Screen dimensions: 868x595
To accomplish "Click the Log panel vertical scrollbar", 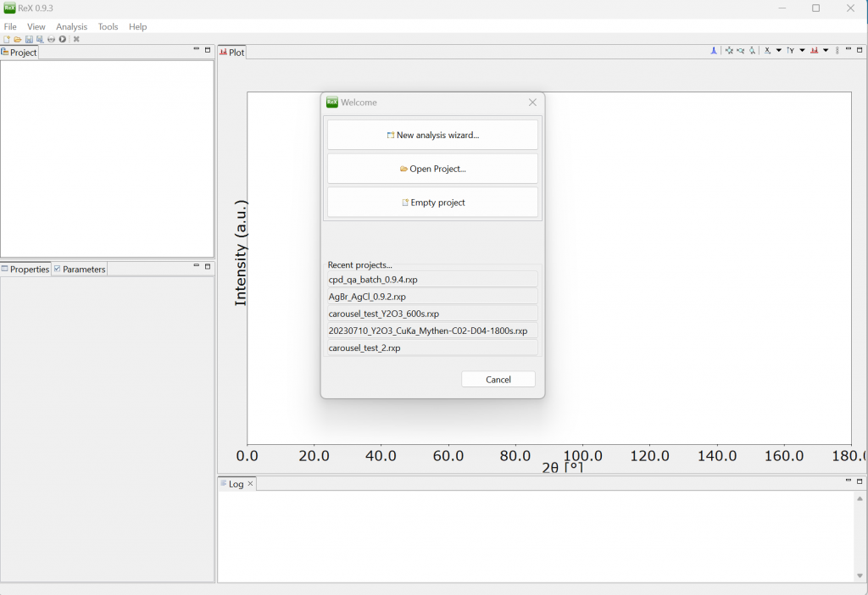I will (860, 537).
